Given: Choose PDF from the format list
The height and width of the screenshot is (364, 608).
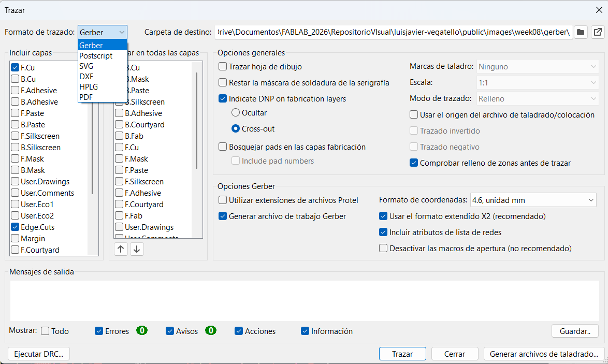Looking at the screenshot, I should point(86,97).
